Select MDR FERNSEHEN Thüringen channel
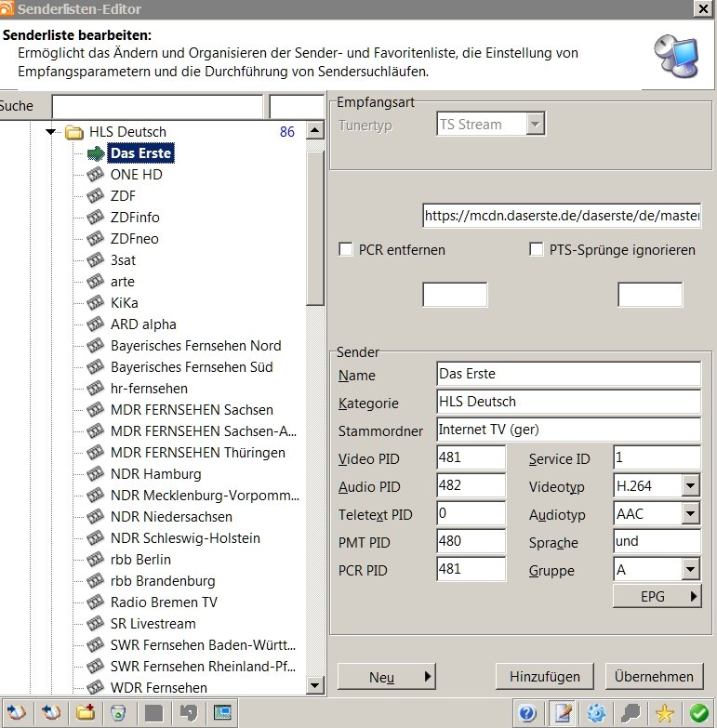717x728 pixels. click(197, 452)
